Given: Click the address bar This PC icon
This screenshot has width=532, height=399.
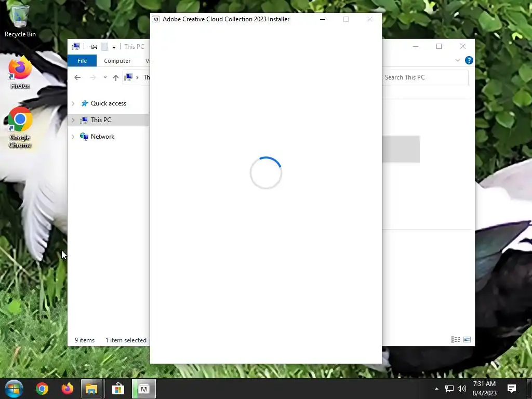Looking at the screenshot, I should point(128,77).
